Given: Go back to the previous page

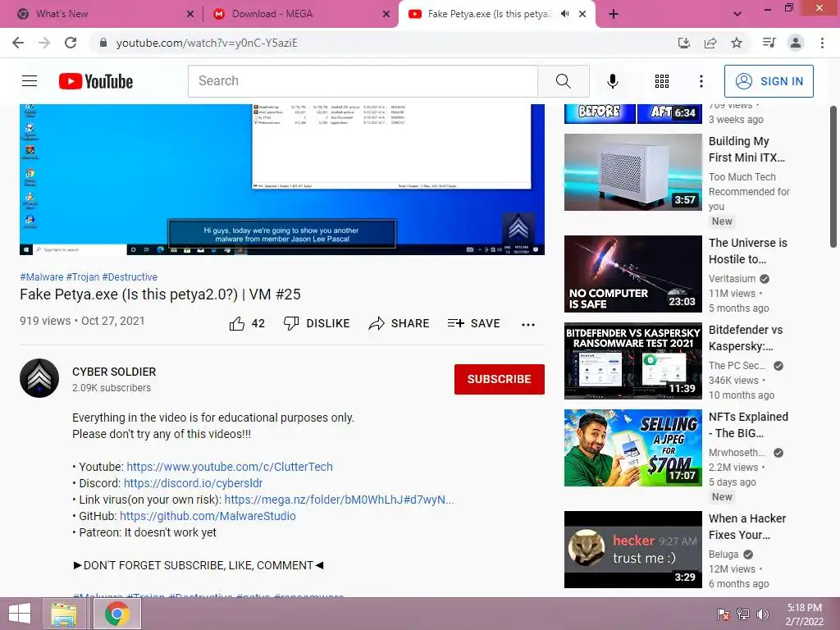Looking at the screenshot, I should click(x=18, y=43).
